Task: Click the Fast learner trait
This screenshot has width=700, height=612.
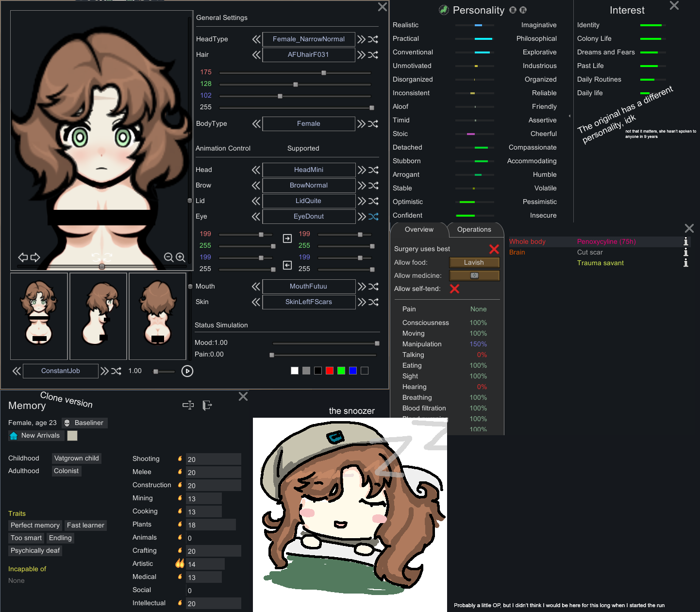Action: [x=85, y=526]
